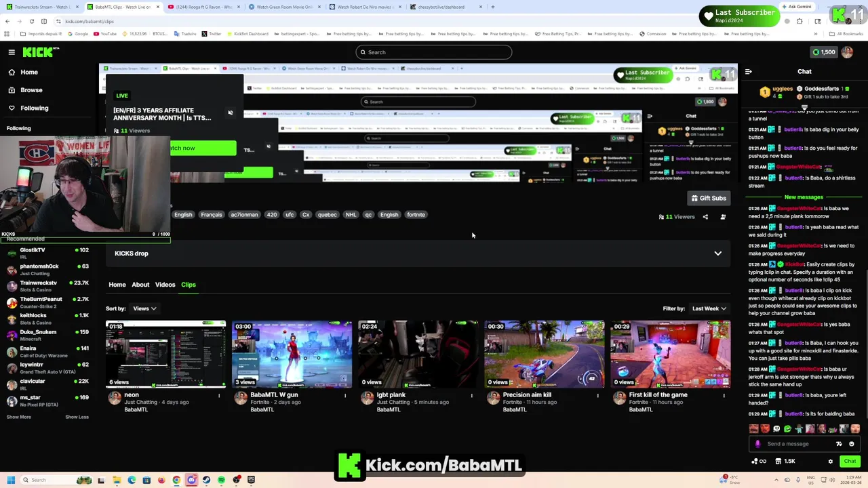
Task: Open Trainwreckstv in recommended channels
Action: coord(47,285)
